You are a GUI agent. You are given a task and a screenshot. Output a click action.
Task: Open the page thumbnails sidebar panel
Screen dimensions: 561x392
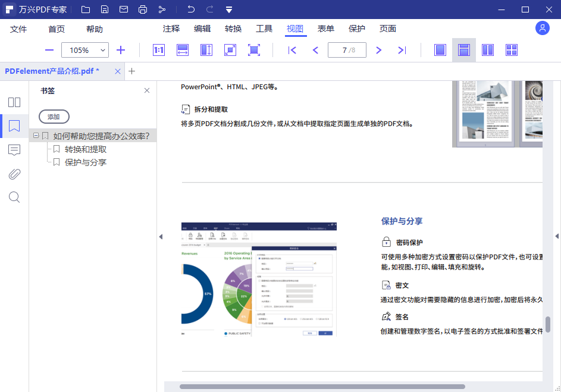[x=14, y=102]
